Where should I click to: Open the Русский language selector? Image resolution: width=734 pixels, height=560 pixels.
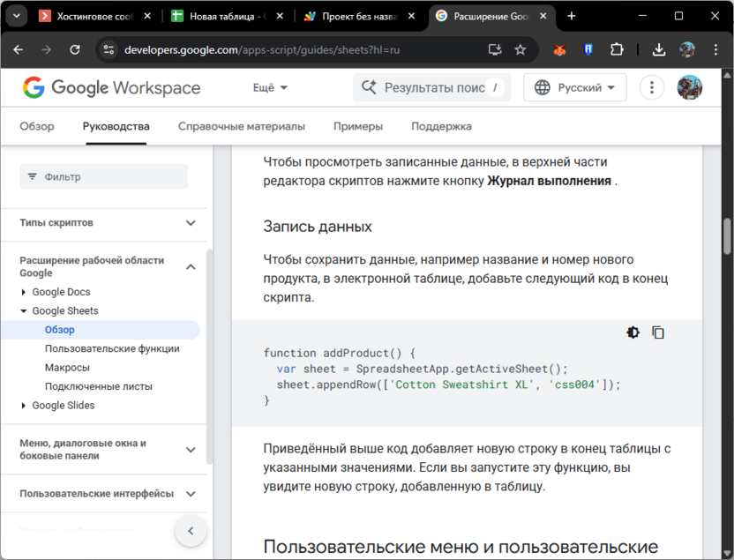[x=574, y=87]
